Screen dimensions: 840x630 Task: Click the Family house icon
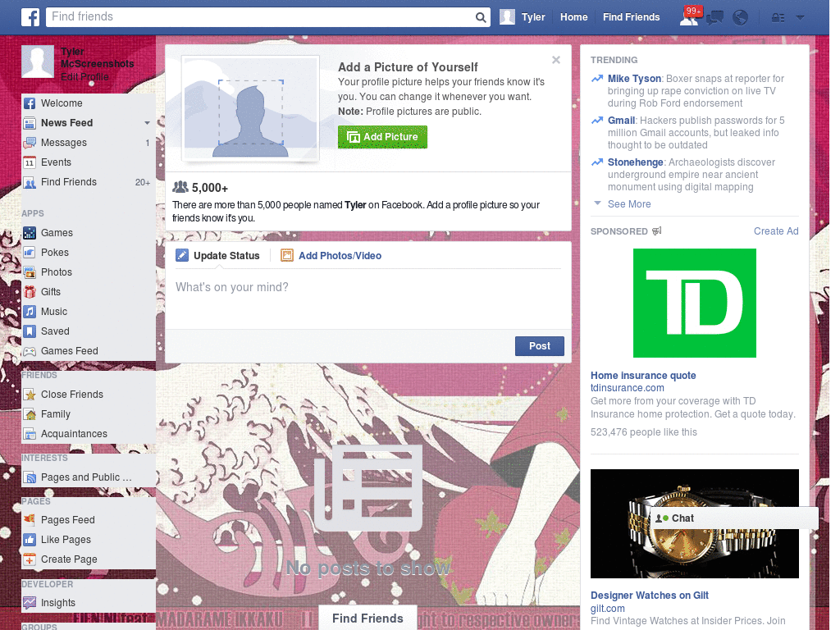[x=30, y=414]
